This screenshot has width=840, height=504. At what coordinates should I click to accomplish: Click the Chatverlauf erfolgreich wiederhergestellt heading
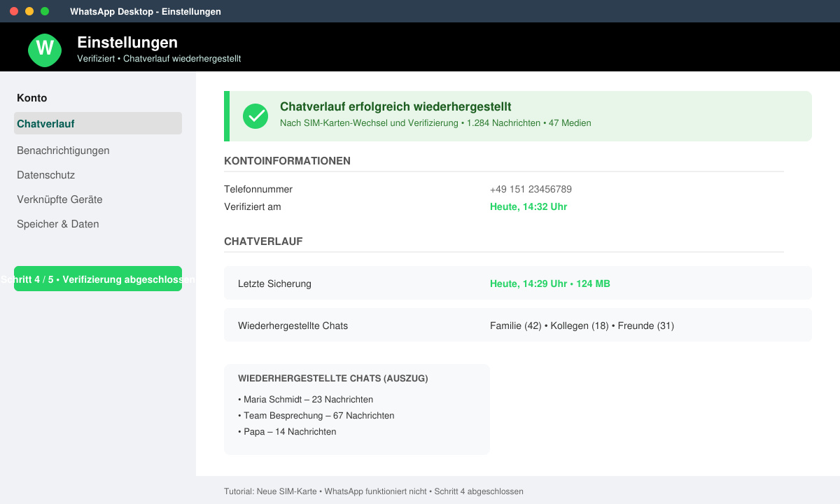395,107
